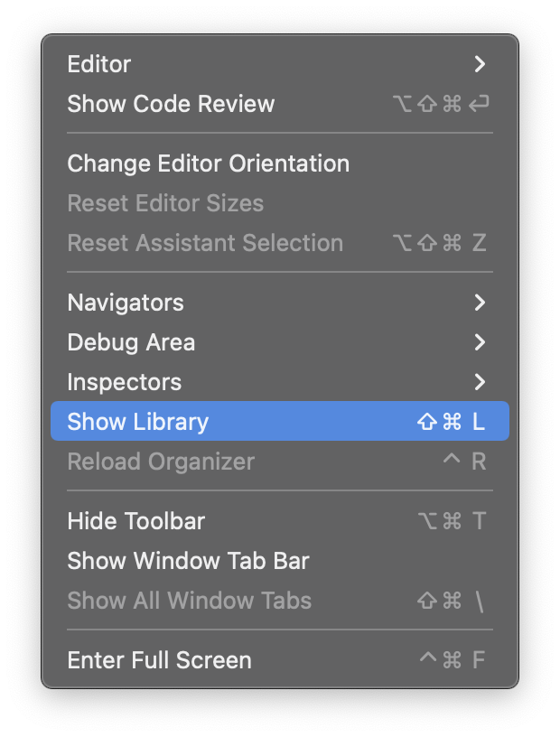Viewport: 560px width, 737px height.
Task: Select Show All Window Tabs
Action: (189, 601)
